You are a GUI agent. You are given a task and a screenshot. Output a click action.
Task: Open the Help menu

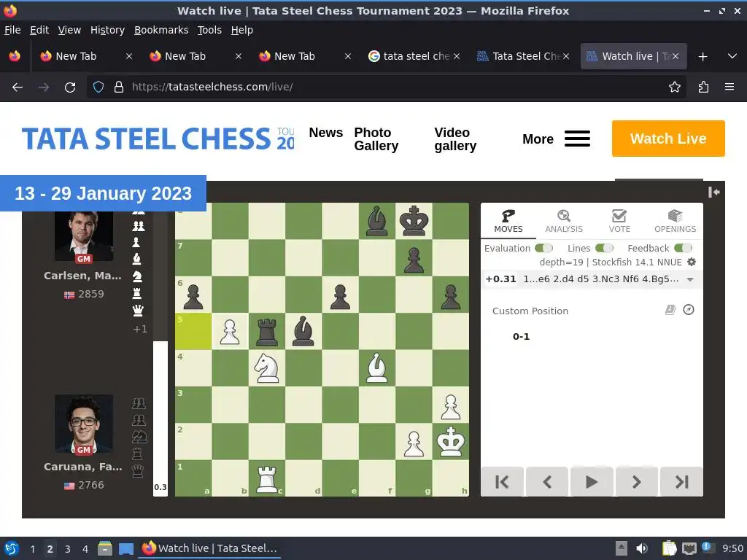(241, 30)
